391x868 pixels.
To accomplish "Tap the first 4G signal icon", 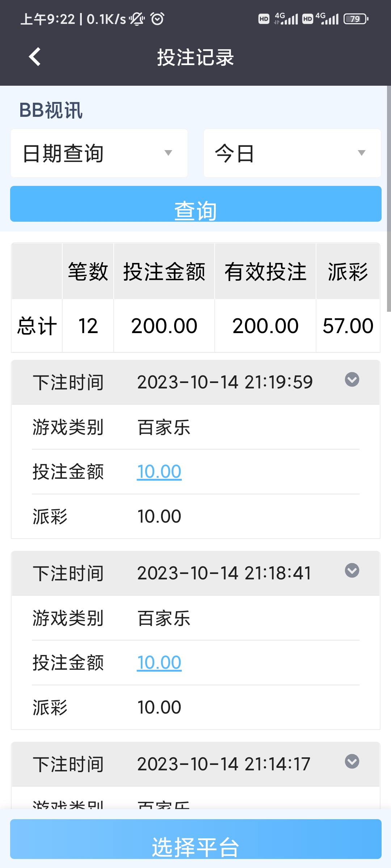I will 286,18.
